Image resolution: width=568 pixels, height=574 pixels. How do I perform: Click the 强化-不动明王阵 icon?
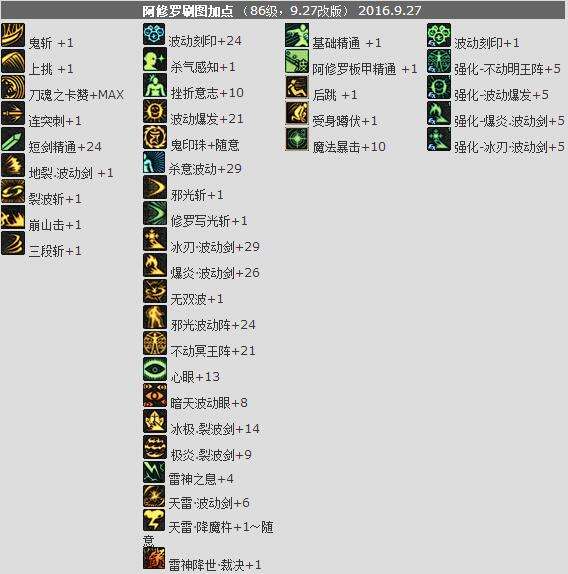tap(438, 61)
